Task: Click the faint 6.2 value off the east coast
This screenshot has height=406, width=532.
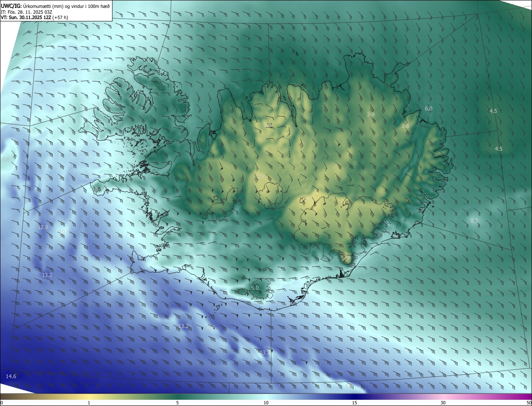Action: point(474,220)
